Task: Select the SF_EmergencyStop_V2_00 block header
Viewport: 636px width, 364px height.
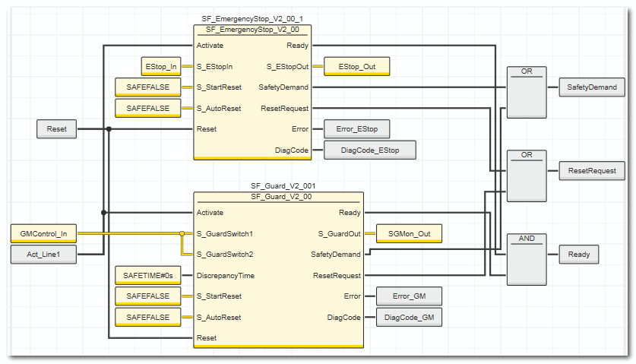Action: tap(252, 29)
